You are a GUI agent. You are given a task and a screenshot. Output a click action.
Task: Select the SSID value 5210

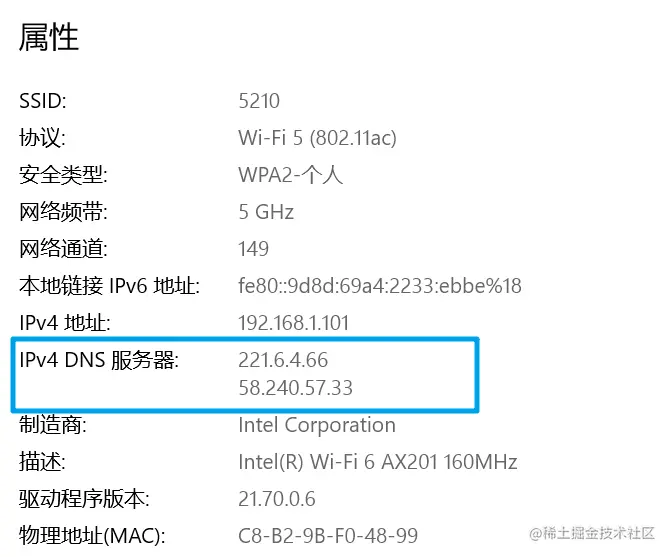pyautogui.click(x=259, y=101)
